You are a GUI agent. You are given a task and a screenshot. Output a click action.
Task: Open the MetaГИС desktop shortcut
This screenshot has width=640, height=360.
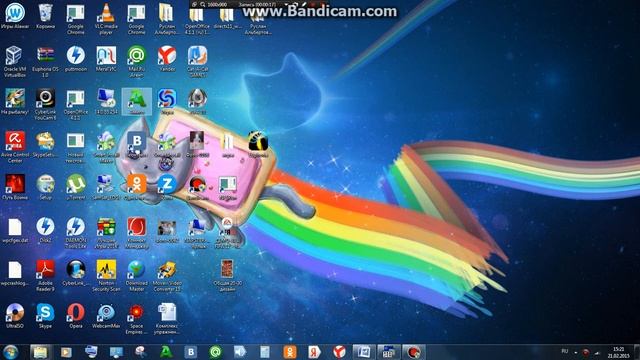click(106, 59)
